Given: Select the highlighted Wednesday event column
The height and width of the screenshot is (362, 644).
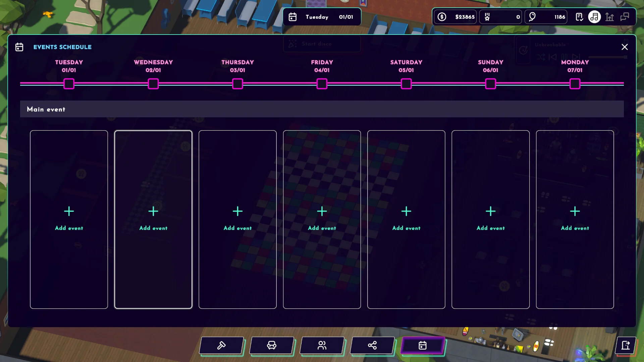Looking at the screenshot, I should [153, 220].
